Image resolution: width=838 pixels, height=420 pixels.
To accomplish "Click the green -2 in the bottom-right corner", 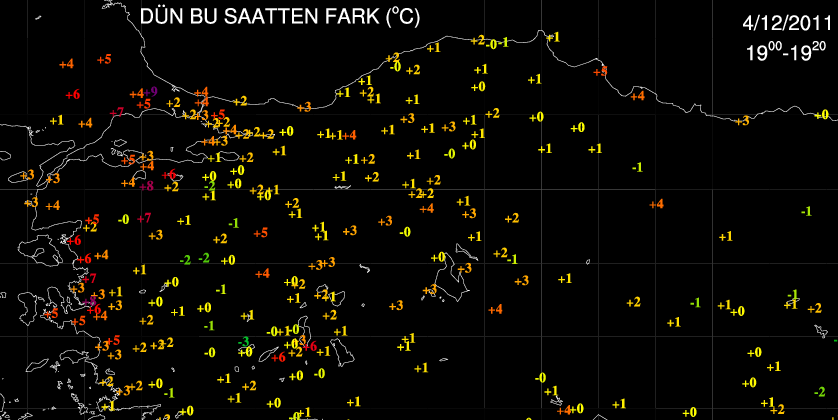I will point(818,392).
